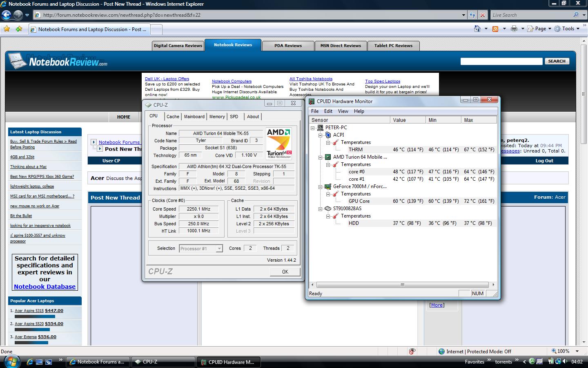Viewport: 588px width, 368px height.
Task: Open the blank new tab button in IE
Action: [x=156, y=29]
